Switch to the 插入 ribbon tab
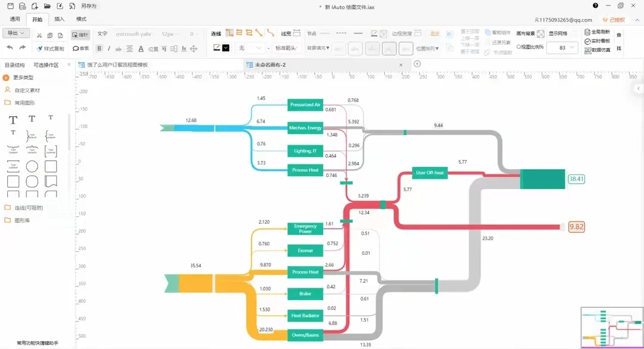The image size is (644, 349). [x=59, y=19]
